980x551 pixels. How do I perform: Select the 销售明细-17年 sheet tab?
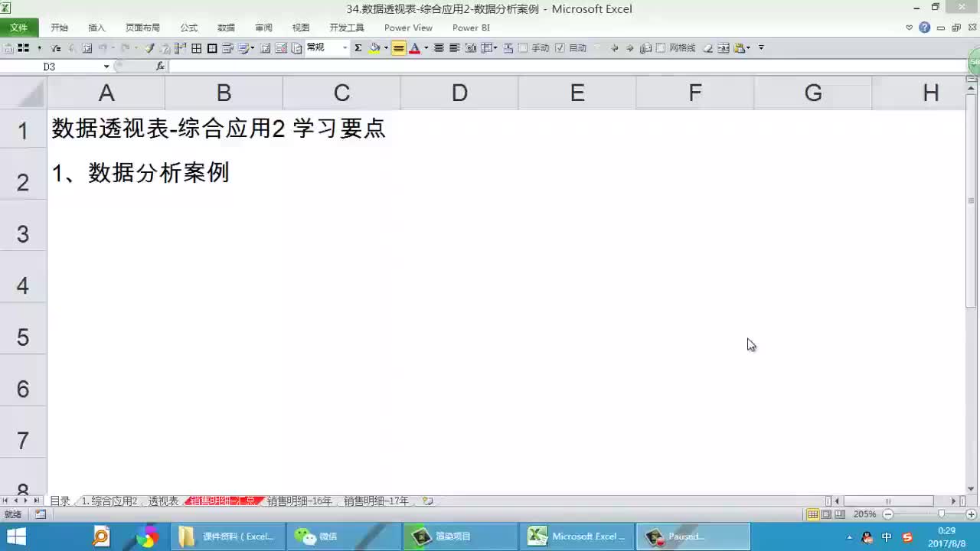(x=376, y=501)
